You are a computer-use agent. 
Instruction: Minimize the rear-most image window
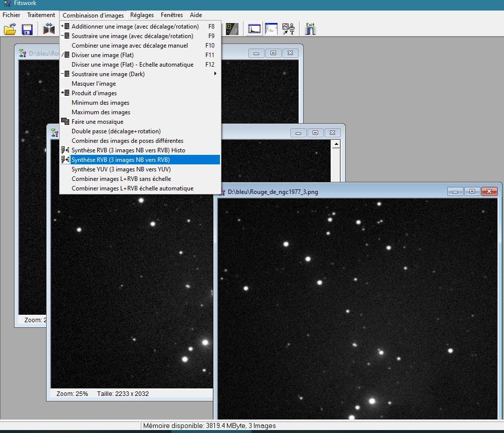[256, 53]
